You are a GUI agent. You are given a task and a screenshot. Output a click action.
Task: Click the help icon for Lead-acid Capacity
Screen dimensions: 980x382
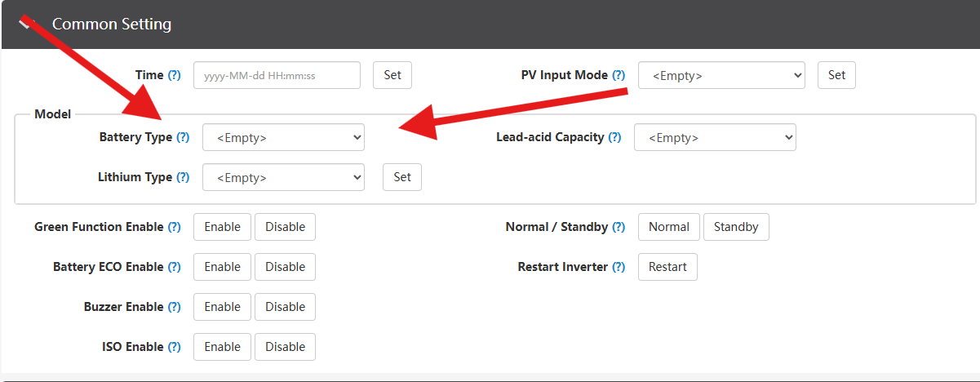tap(614, 137)
